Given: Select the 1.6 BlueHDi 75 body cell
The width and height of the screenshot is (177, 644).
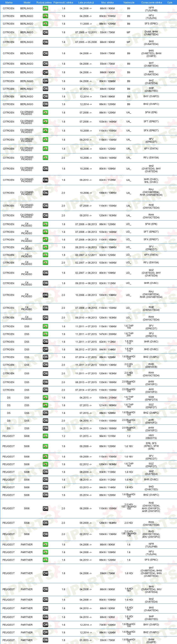Looking at the screenshot, I should click(x=129, y=640).
